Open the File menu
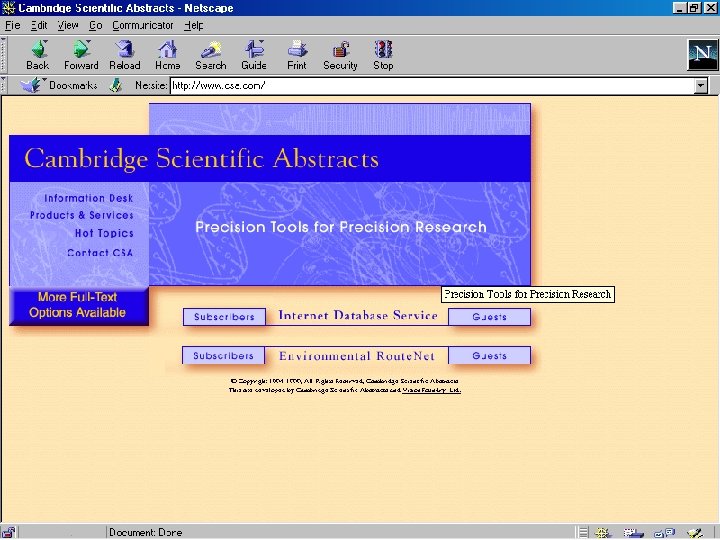720x540 pixels. (12, 25)
